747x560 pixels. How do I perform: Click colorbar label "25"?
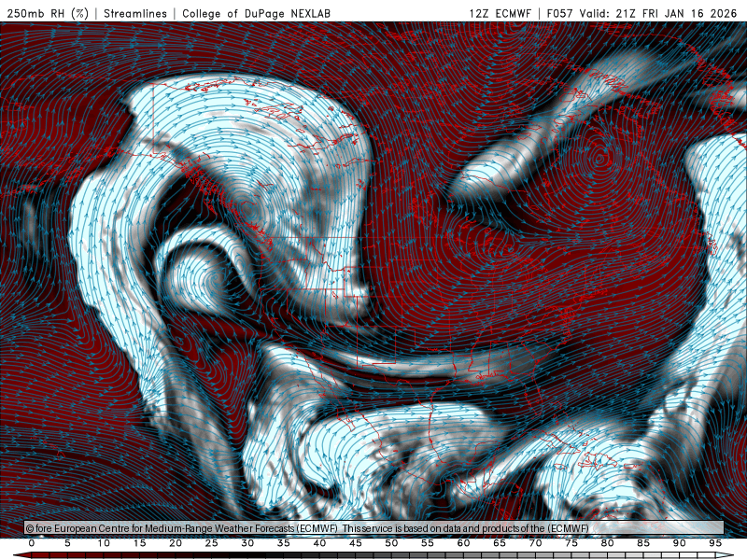pyautogui.click(x=212, y=543)
